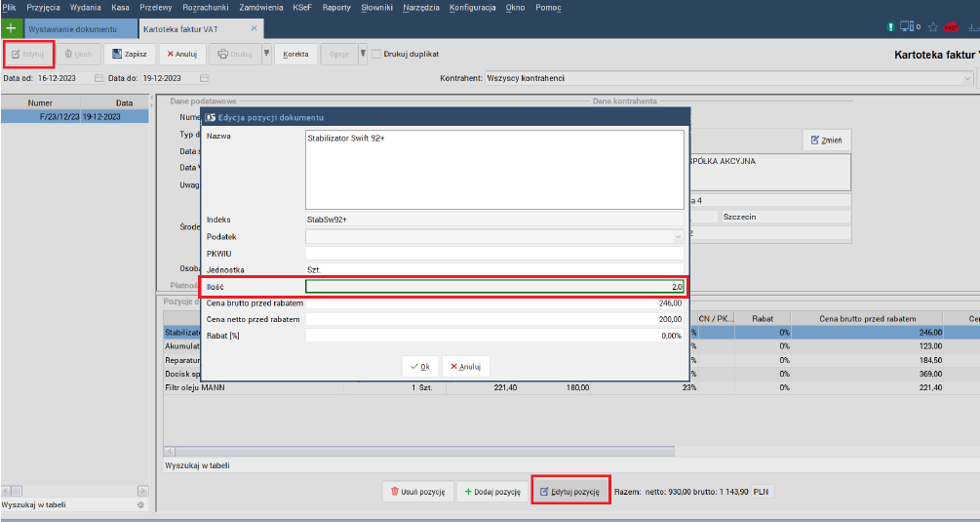Click the gear icon beside left table search

(140, 505)
